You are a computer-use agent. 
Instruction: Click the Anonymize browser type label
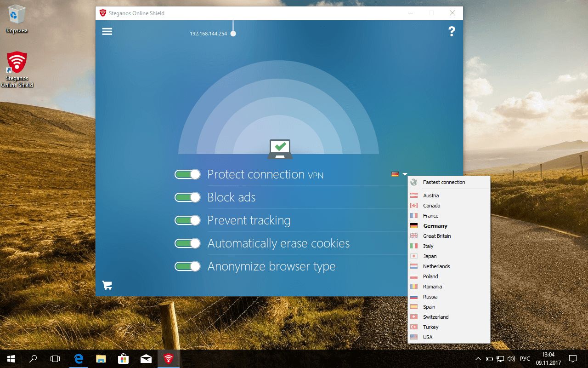point(271,266)
